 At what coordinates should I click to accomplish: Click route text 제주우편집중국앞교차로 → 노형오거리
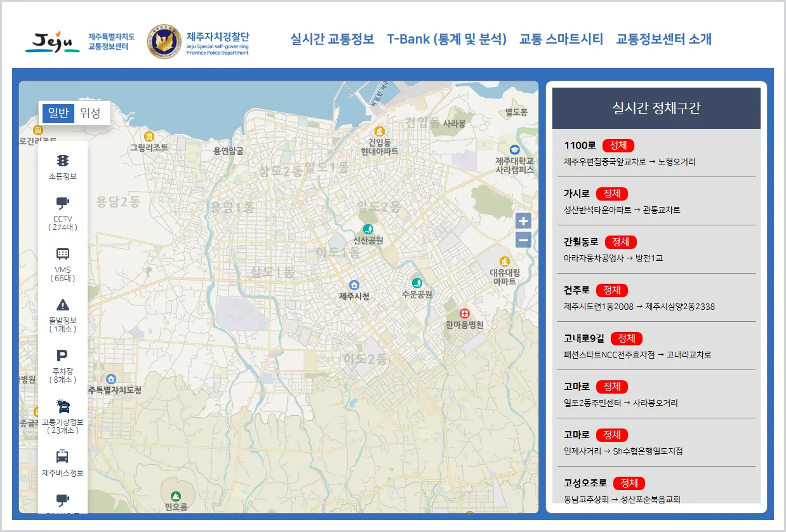click(630, 162)
